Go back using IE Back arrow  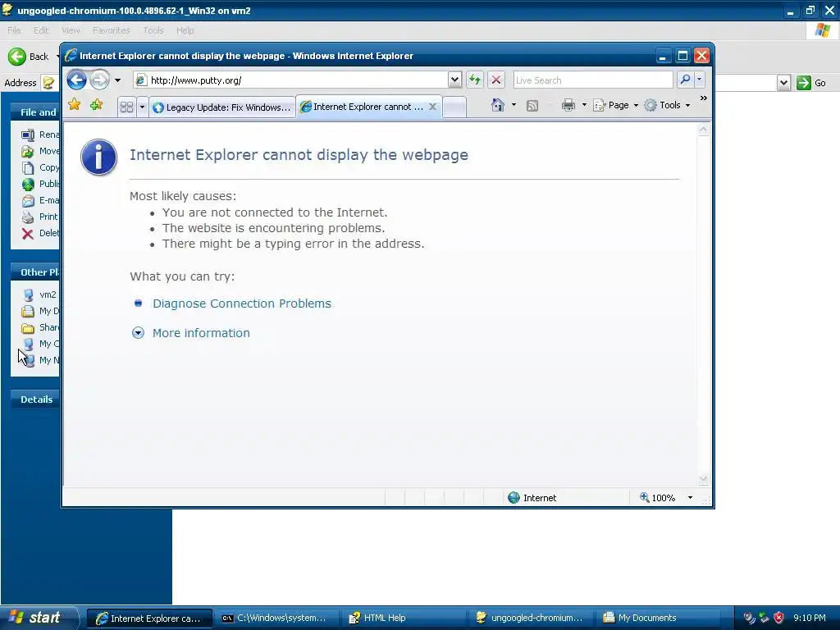pyautogui.click(x=76, y=80)
